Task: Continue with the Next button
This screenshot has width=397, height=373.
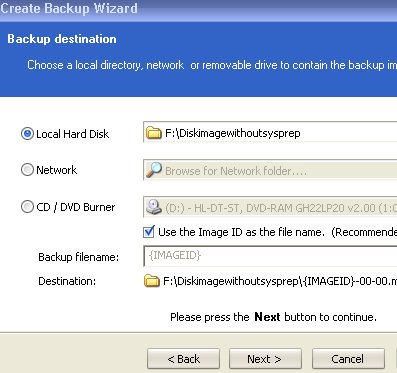Action: (x=265, y=359)
